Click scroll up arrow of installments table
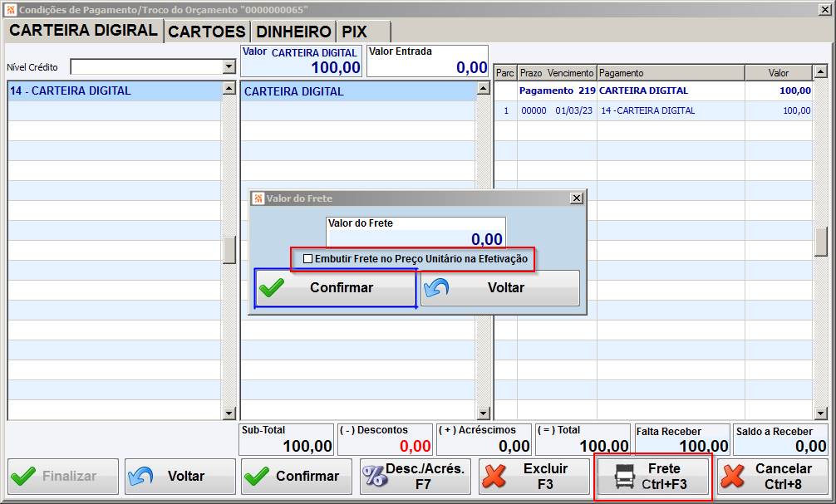 pos(820,72)
